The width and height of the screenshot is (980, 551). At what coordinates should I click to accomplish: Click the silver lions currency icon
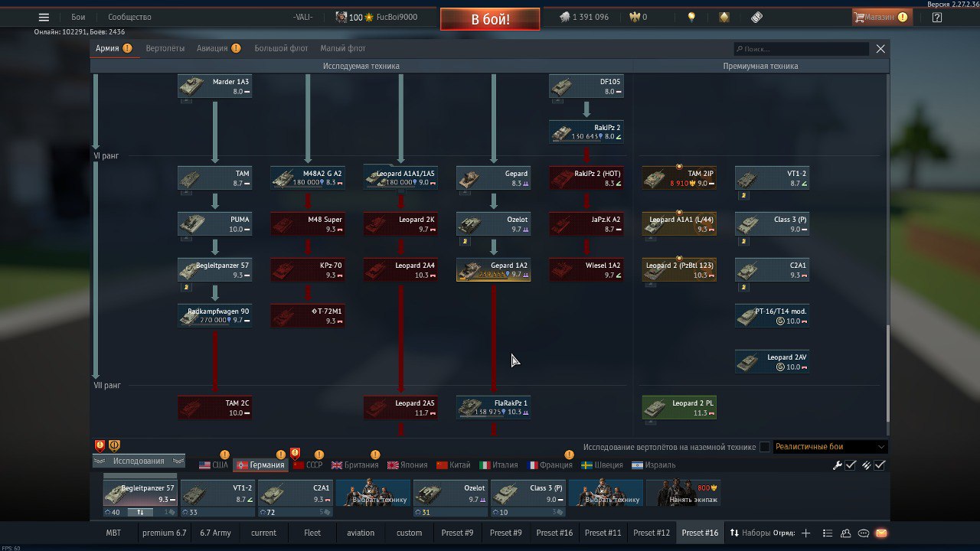pos(564,17)
